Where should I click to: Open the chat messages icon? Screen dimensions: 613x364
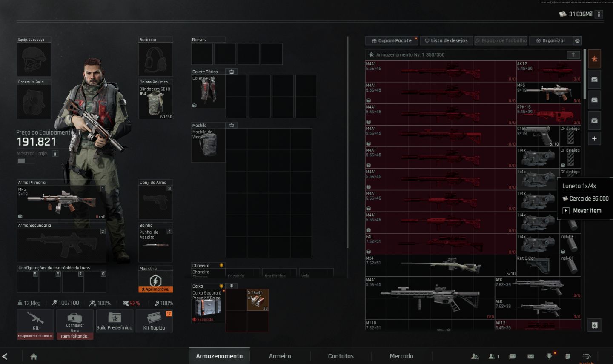[x=513, y=356]
